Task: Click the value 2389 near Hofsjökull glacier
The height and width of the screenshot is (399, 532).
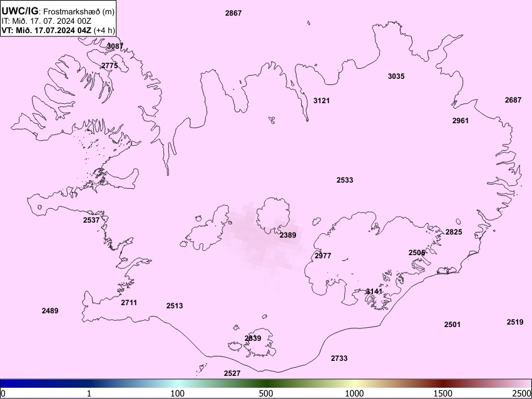Action: click(x=288, y=235)
